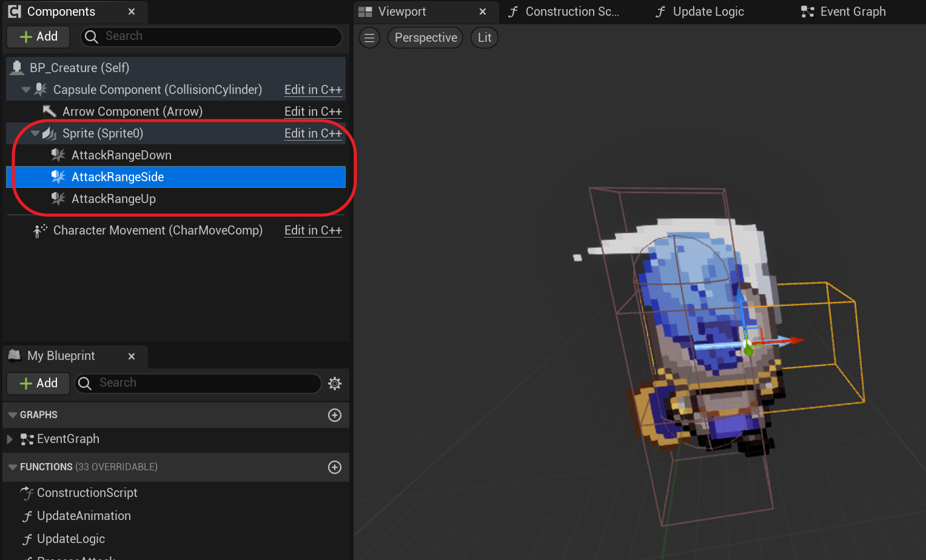
Task: Open Edit in C++ link for Arrow Component
Action: point(313,112)
